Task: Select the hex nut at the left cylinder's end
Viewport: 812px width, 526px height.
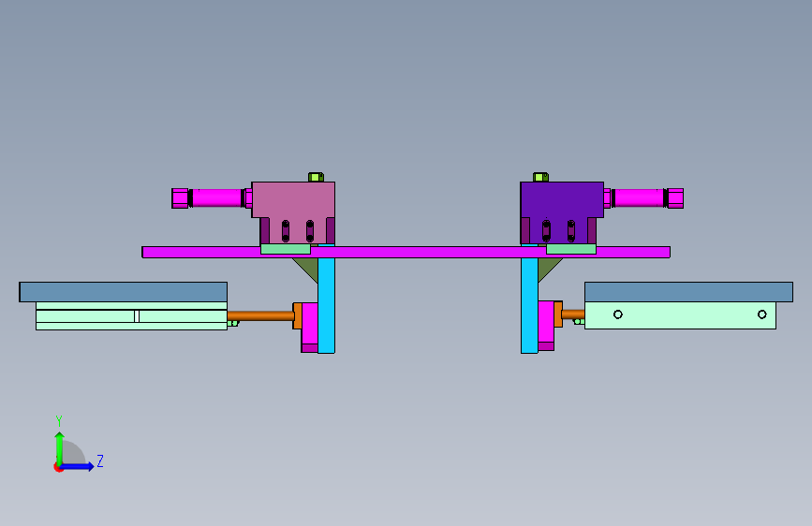Action: tap(180, 198)
